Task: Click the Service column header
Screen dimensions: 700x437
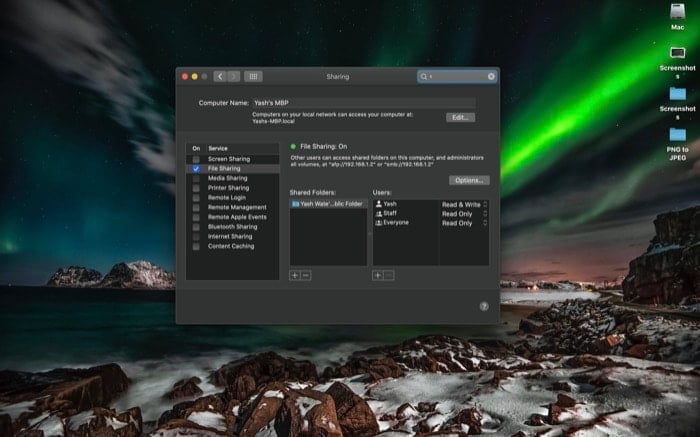Action: coord(218,148)
